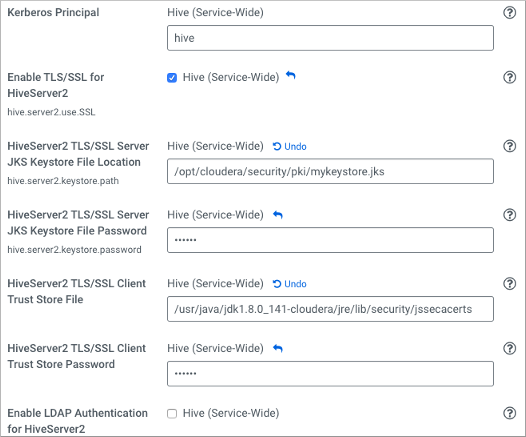This screenshot has width=526, height=437.
Task: Revert the JKS Keystore File Password value
Action: pyautogui.click(x=278, y=215)
